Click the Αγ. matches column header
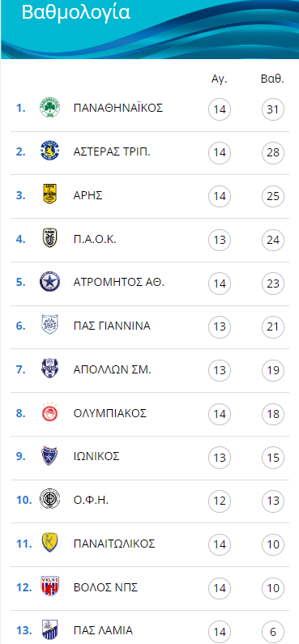This screenshot has height=644, width=299. pos(219,79)
